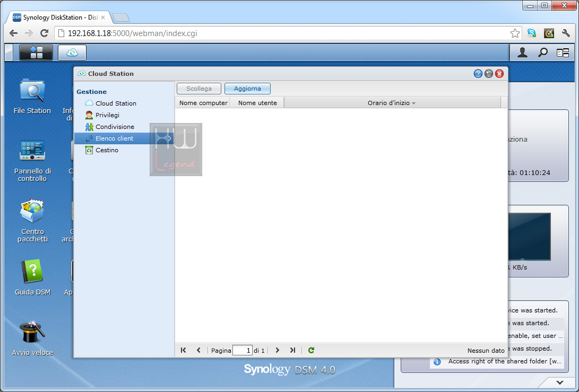The height and width of the screenshot is (392, 579).
Task: Select Cestino in the sidebar
Action: click(x=124, y=150)
